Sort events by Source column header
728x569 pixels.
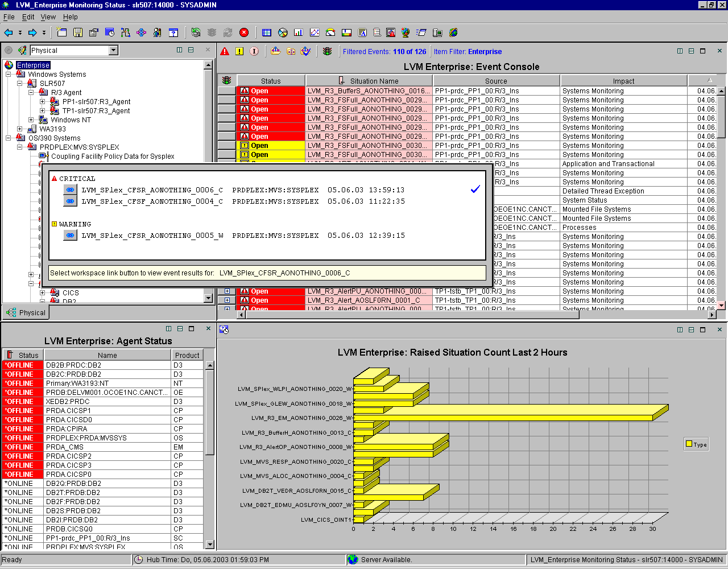pos(496,81)
